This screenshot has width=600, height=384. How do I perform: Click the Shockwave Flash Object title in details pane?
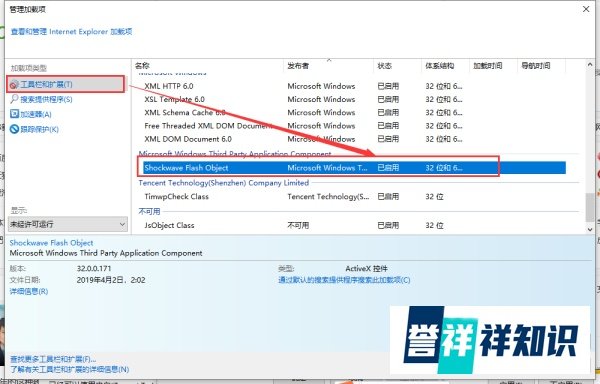pyautogui.click(x=51, y=243)
